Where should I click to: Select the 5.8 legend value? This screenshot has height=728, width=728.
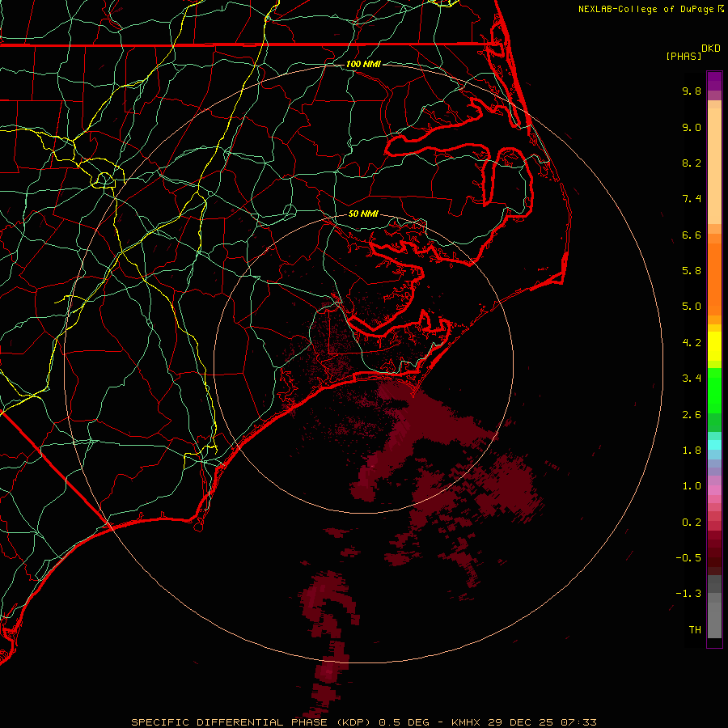pyautogui.click(x=692, y=271)
